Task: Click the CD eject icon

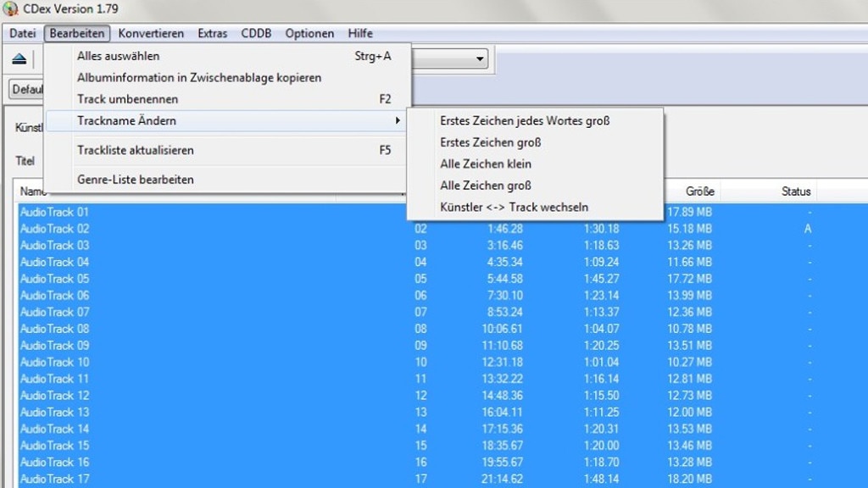Action: pos(19,58)
